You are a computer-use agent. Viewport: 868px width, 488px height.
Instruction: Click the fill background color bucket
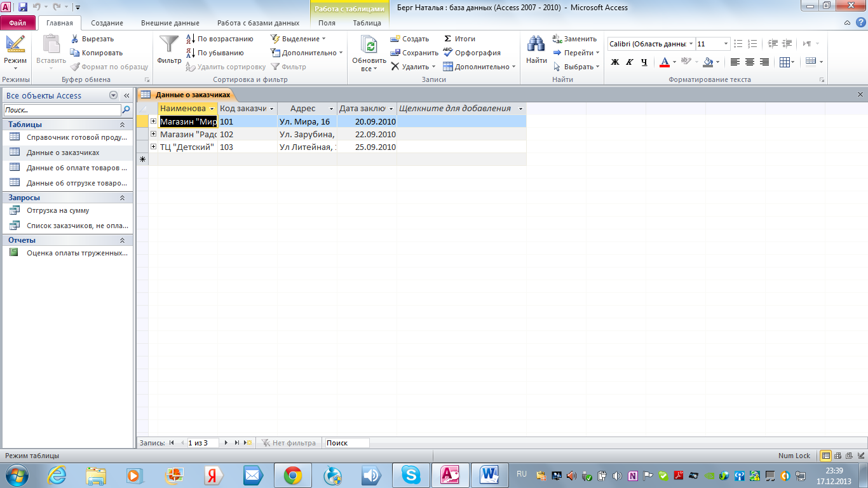[x=708, y=62]
